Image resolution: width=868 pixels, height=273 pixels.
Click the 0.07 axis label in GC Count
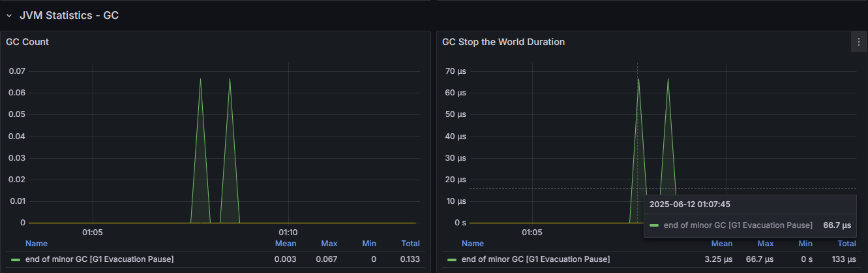point(16,71)
